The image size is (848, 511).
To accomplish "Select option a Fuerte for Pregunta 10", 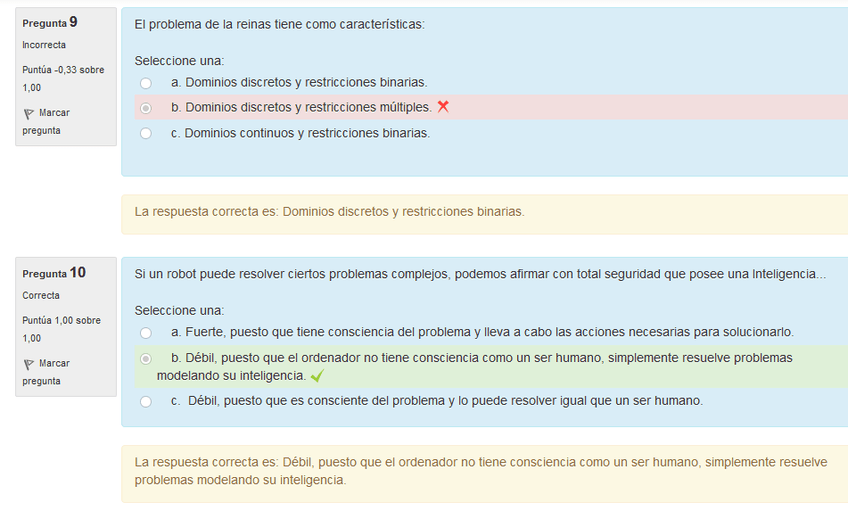I will 145,333.
